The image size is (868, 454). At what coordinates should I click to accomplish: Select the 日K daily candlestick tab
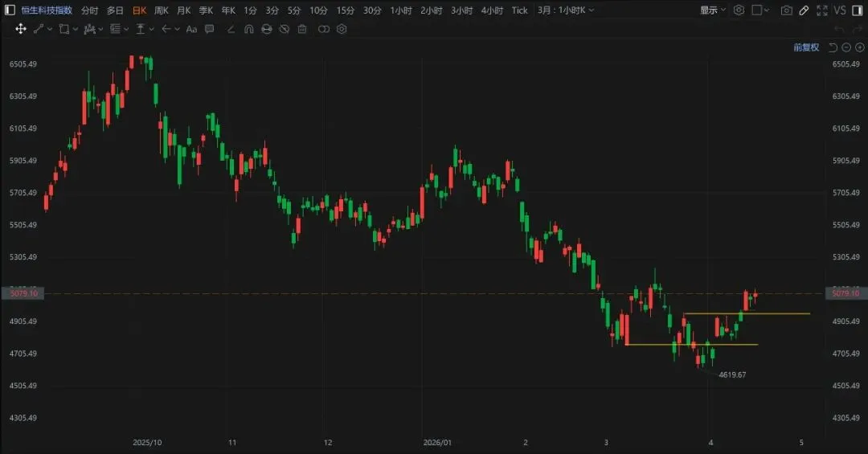click(140, 10)
